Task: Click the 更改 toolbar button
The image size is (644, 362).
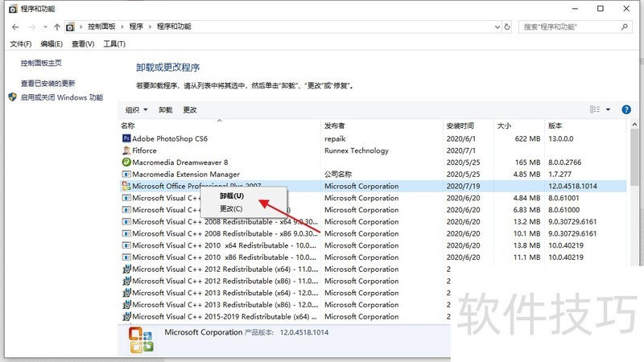Action: tap(190, 109)
